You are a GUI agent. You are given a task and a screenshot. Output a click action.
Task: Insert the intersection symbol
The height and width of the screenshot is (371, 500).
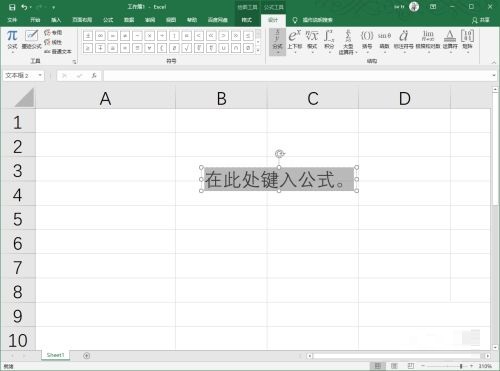pos(236,48)
